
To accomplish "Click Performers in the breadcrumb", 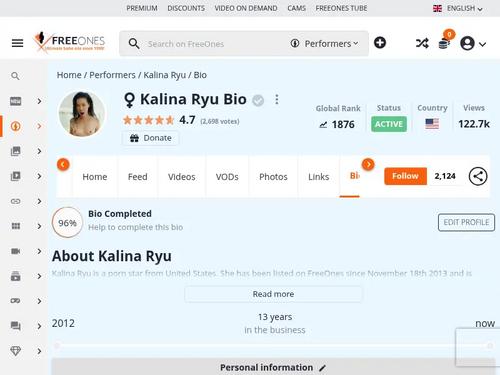I will click(112, 75).
